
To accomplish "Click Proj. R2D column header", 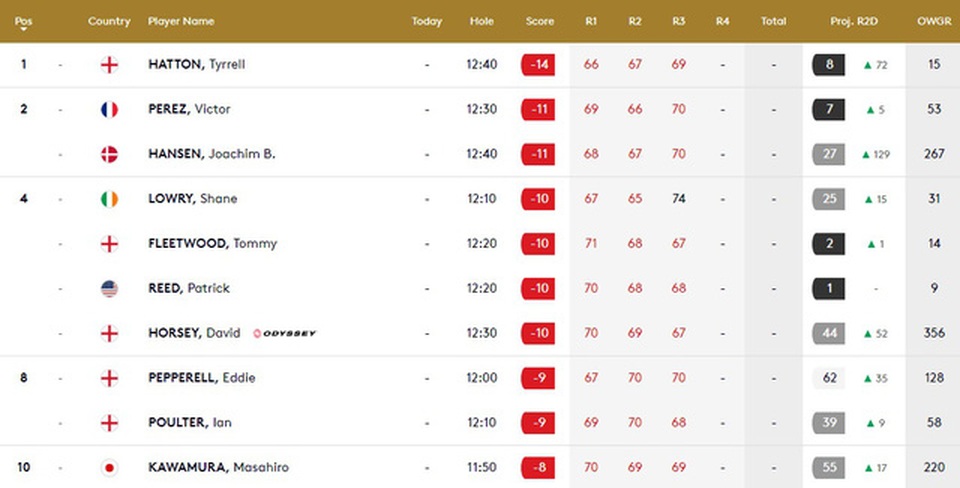I will click(x=854, y=21).
